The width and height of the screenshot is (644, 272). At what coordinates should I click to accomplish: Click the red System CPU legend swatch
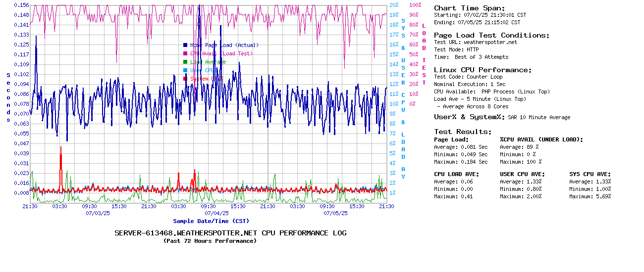[x=185, y=79]
